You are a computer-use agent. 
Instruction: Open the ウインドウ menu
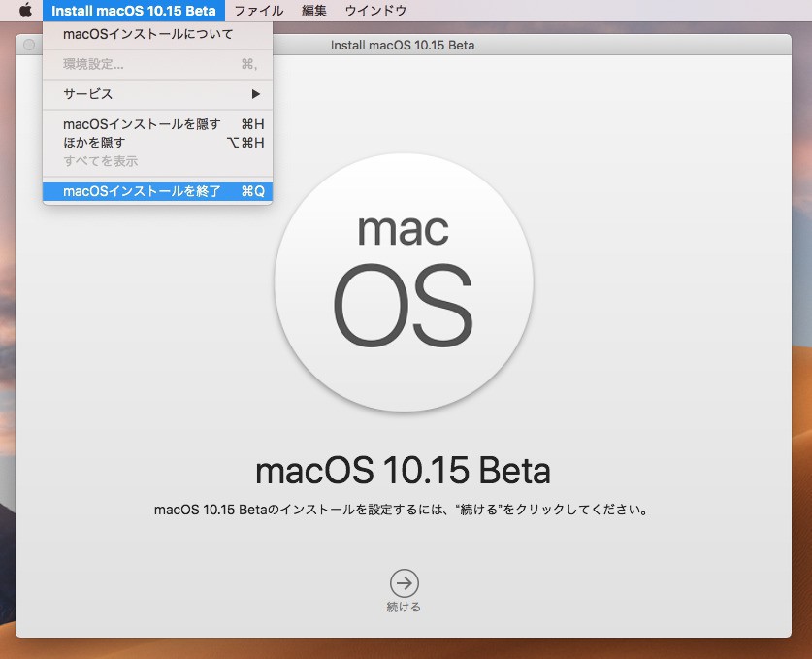pyautogui.click(x=375, y=11)
